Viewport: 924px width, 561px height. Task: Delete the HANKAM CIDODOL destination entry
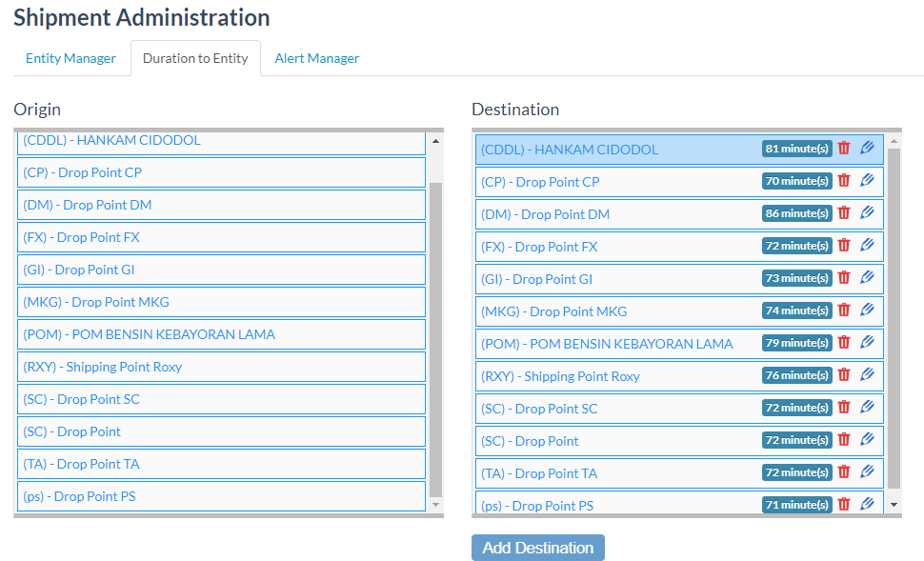coord(844,149)
